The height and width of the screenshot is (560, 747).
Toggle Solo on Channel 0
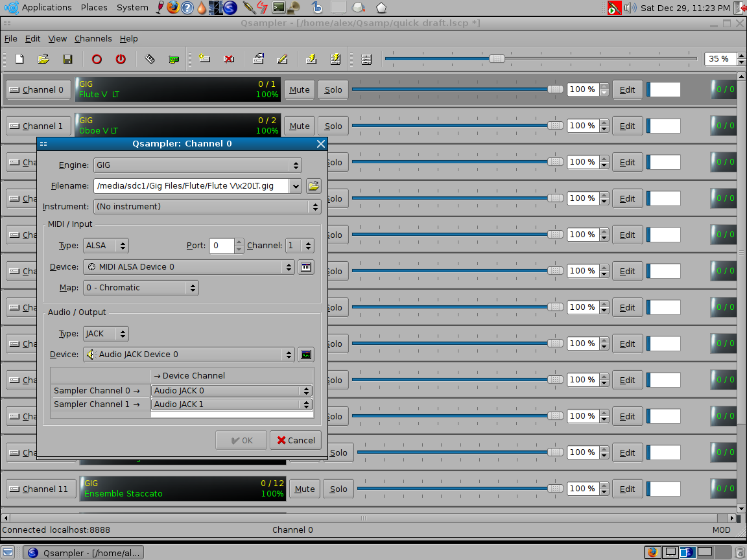point(333,89)
